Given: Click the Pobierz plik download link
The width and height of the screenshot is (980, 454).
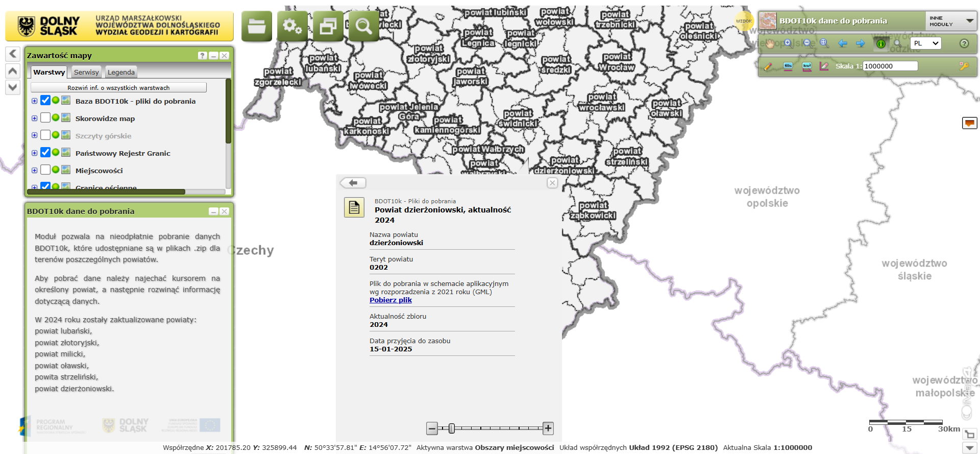Looking at the screenshot, I should [390, 300].
